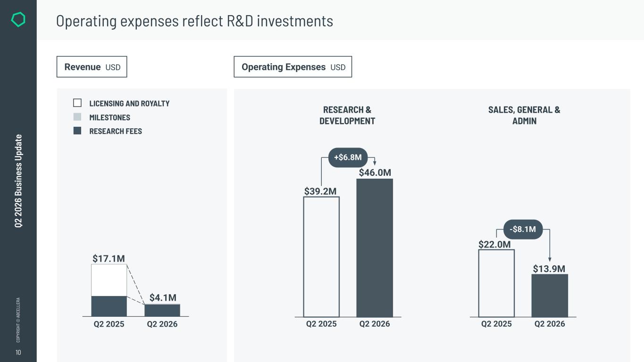
Task: Click the $46.0M R&D bar
Action: point(375,248)
